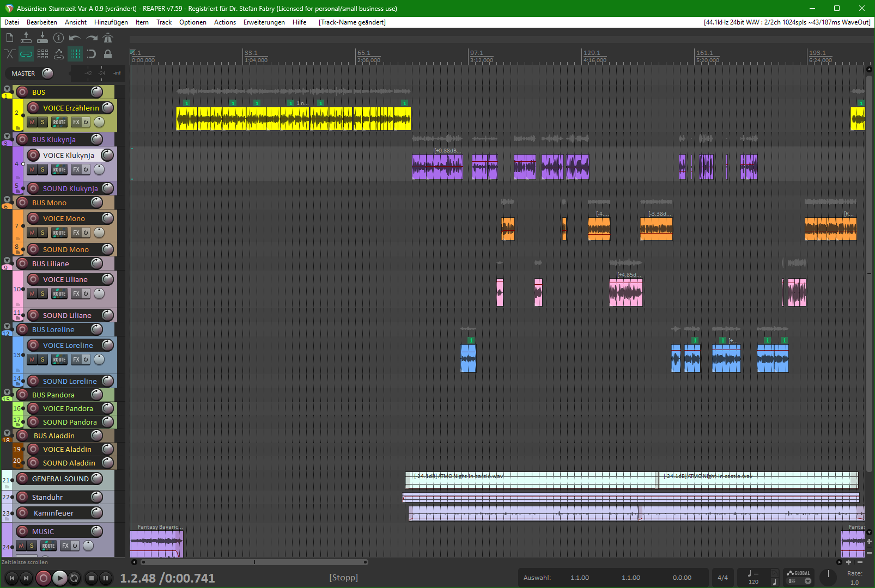Open ROUTE button on VOICE Liliane

59,294
